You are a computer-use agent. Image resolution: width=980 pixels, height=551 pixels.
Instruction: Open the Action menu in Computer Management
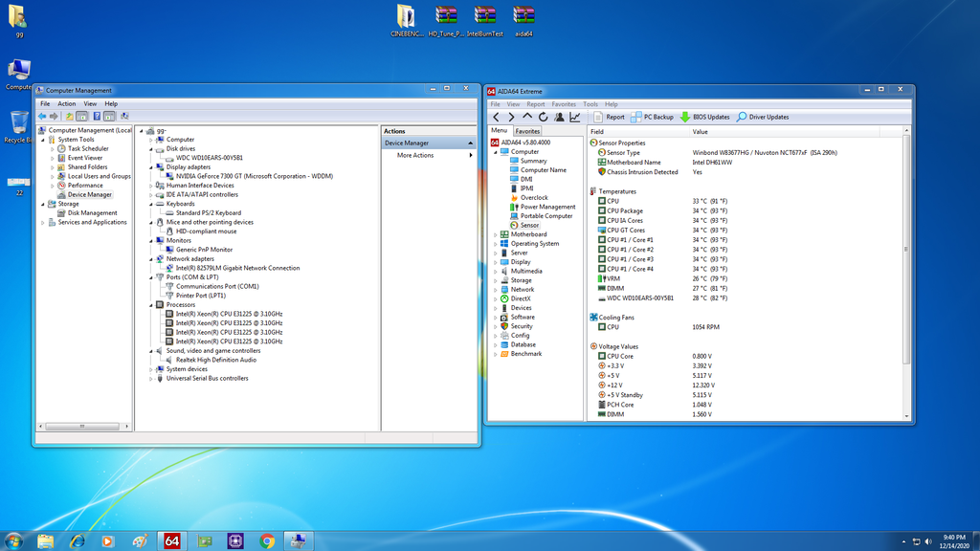click(x=66, y=103)
